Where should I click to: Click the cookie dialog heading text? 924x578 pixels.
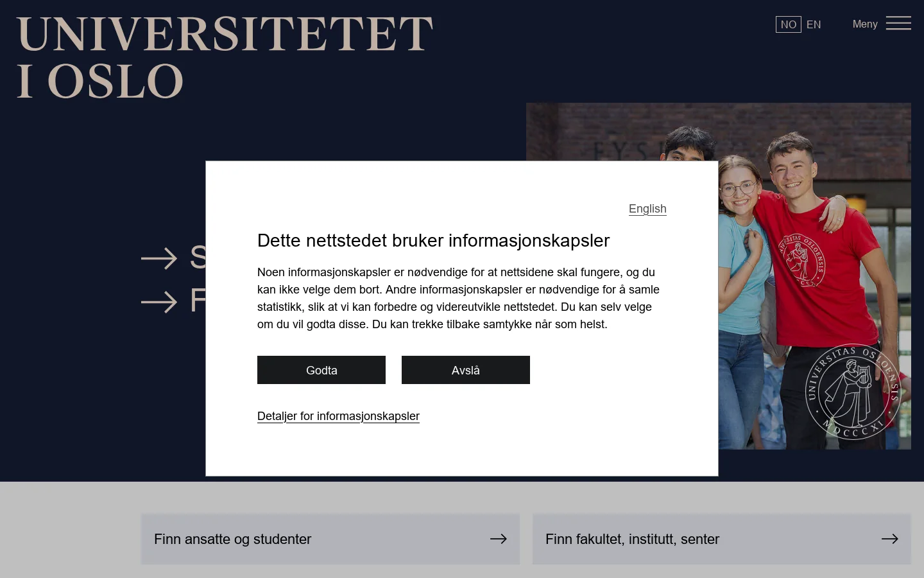(x=433, y=240)
